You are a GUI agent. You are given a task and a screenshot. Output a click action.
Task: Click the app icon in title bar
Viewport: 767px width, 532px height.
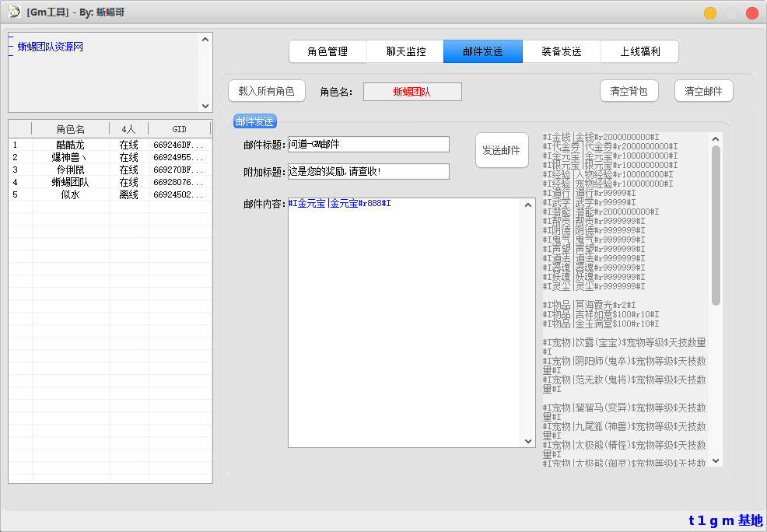tap(15, 12)
